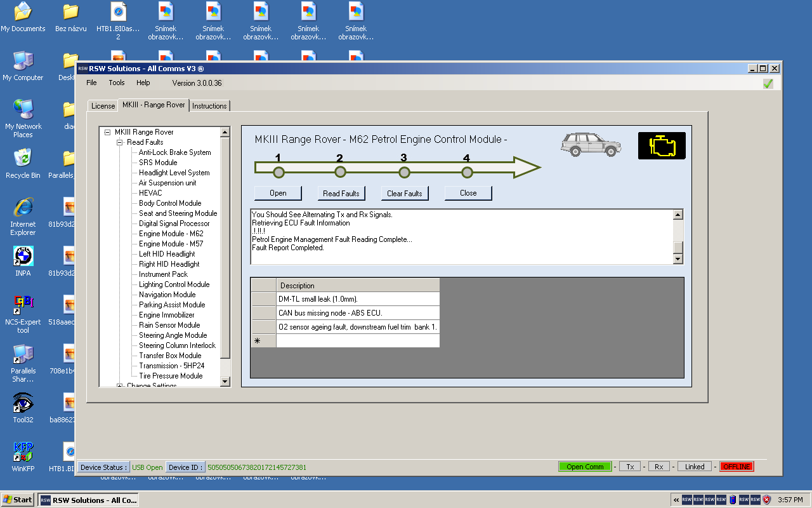Select Transmission - 5HP24 in module tree
The height and width of the screenshot is (508, 812).
pyautogui.click(x=171, y=366)
